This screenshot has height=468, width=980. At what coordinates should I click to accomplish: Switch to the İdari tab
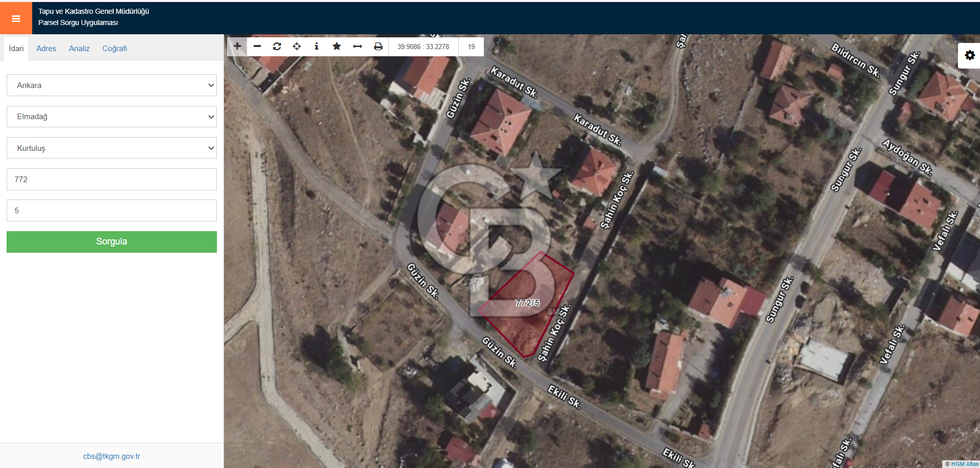(x=16, y=49)
